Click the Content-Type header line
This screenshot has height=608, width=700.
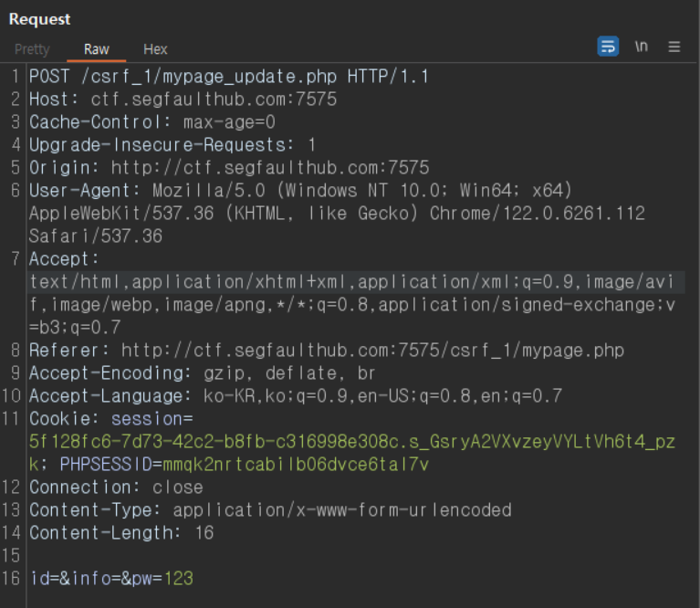[x=270, y=509]
